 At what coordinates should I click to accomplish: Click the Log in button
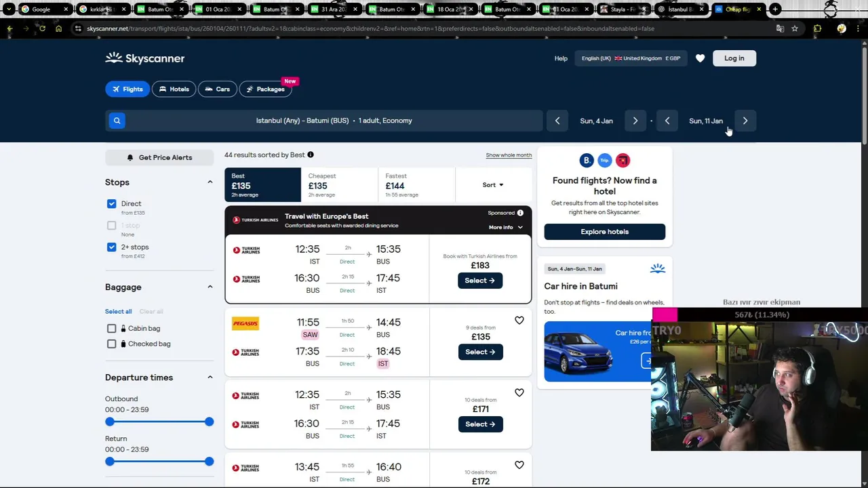tap(734, 58)
